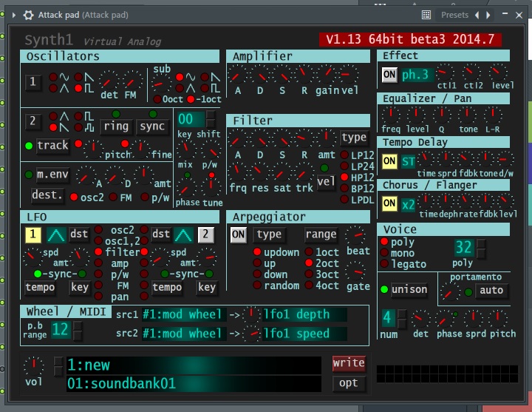Select LFO 2 tab button
Viewport: 532px width, 412px height.
pyautogui.click(x=205, y=234)
